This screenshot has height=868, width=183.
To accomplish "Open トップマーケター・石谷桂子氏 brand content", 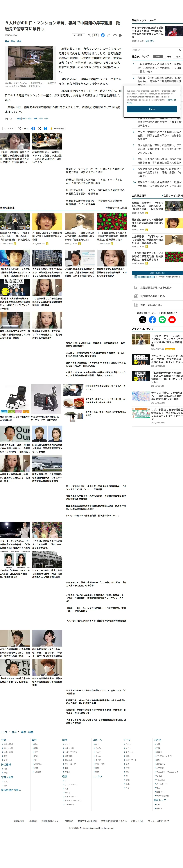I will [x=167, y=340].
